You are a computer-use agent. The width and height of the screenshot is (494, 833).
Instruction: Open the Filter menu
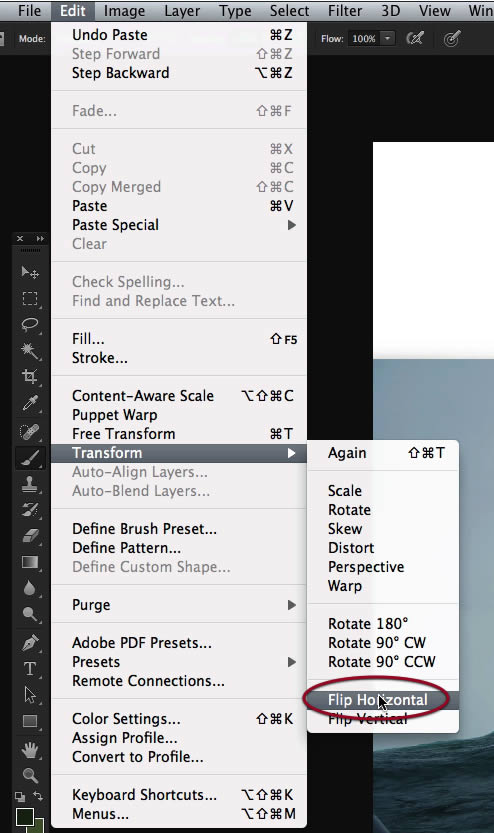coord(345,11)
